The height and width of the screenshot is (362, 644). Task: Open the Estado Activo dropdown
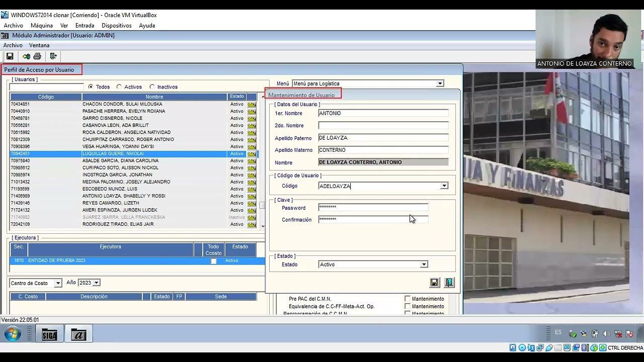click(x=424, y=264)
